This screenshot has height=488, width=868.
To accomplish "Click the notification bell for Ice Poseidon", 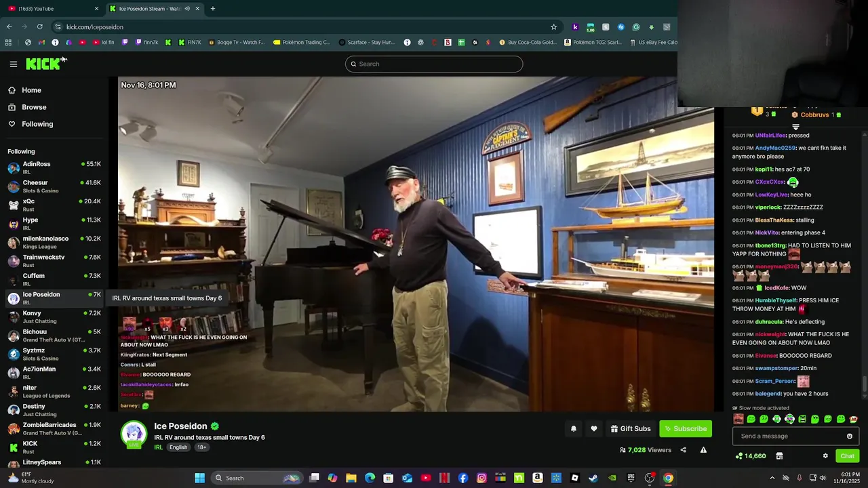I will (574, 428).
